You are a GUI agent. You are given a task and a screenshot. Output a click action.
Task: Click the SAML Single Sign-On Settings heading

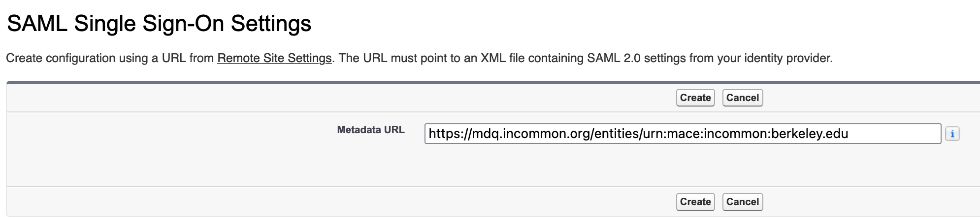click(159, 23)
